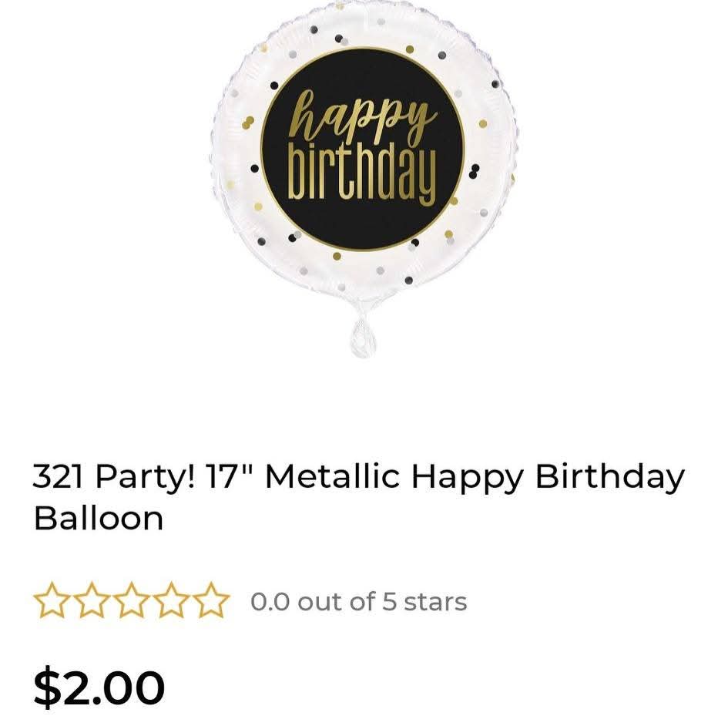Screen dimensions: 728x726
Task: Select the second rating star
Action: point(91,601)
